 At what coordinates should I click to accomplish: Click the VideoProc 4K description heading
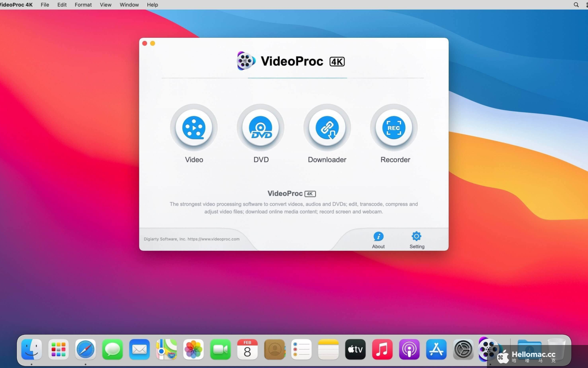(292, 194)
